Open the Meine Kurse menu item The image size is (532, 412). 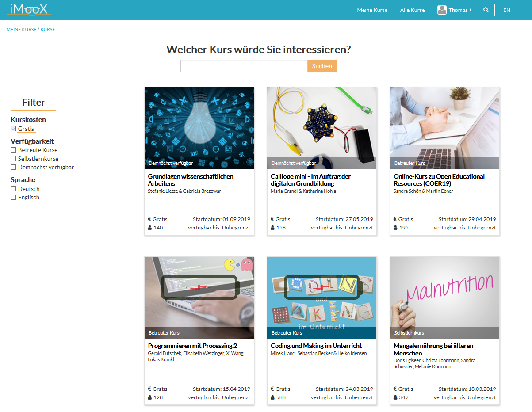point(372,9)
